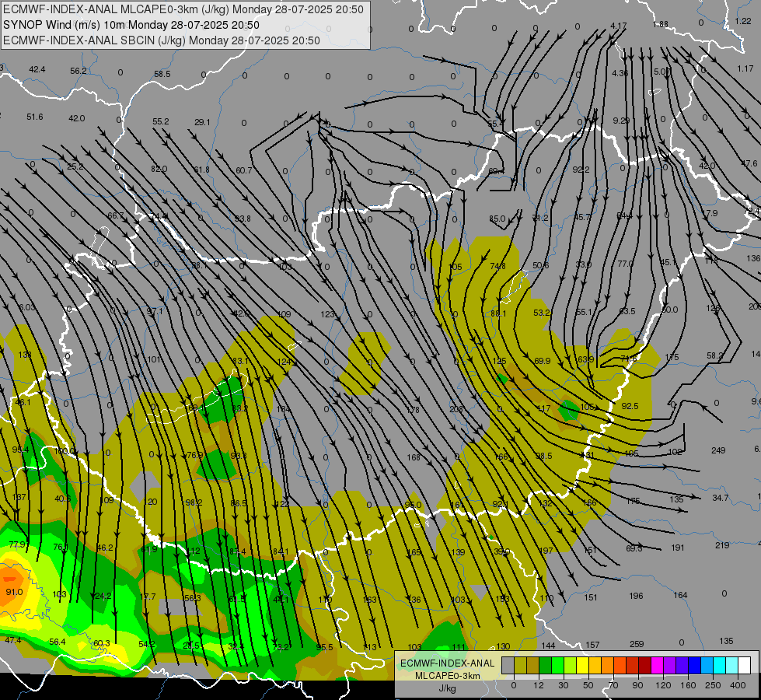Click the map value 73.2
Screen dimensions: 761x700
point(281,646)
